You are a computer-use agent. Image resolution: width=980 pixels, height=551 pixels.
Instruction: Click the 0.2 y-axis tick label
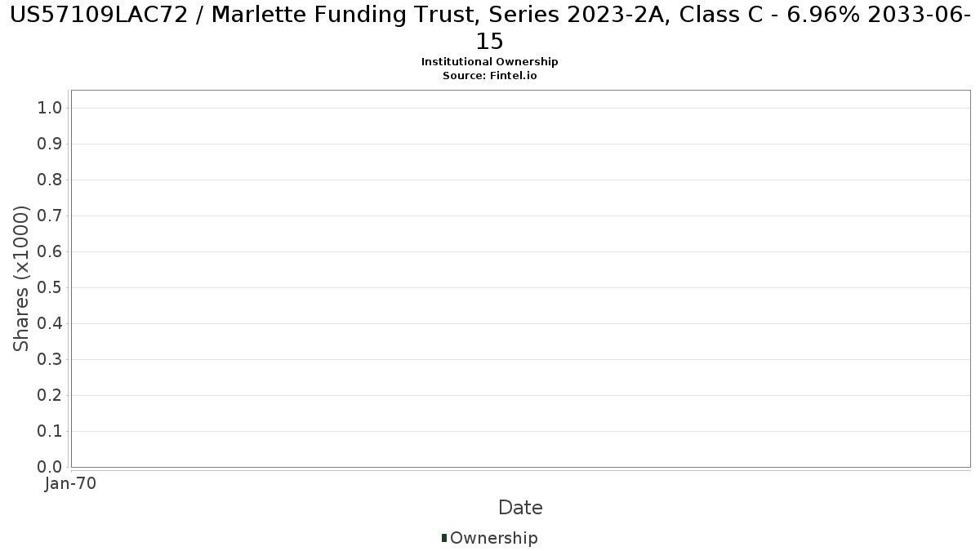pyautogui.click(x=51, y=395)
